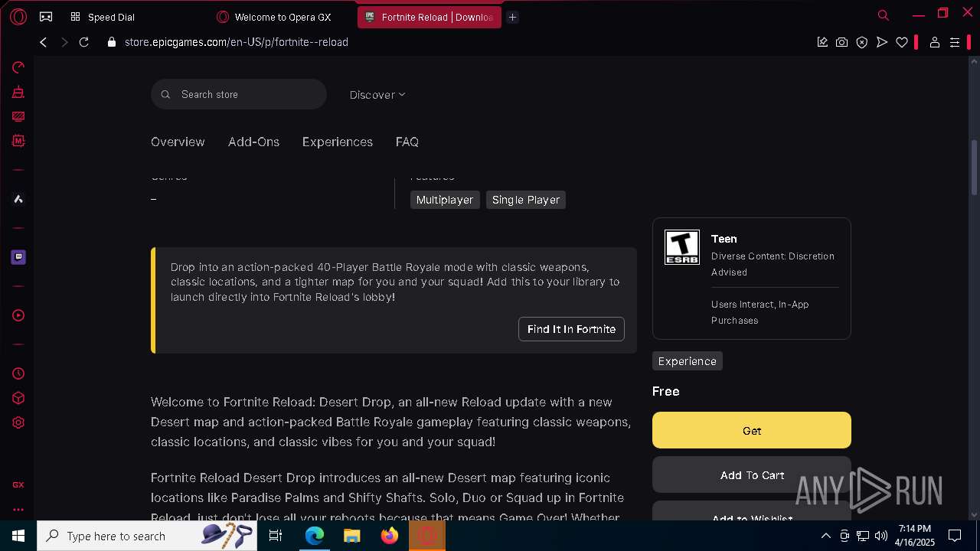Open Aria AI sidebar icon
Screen dimensions: 980x551
18,199
